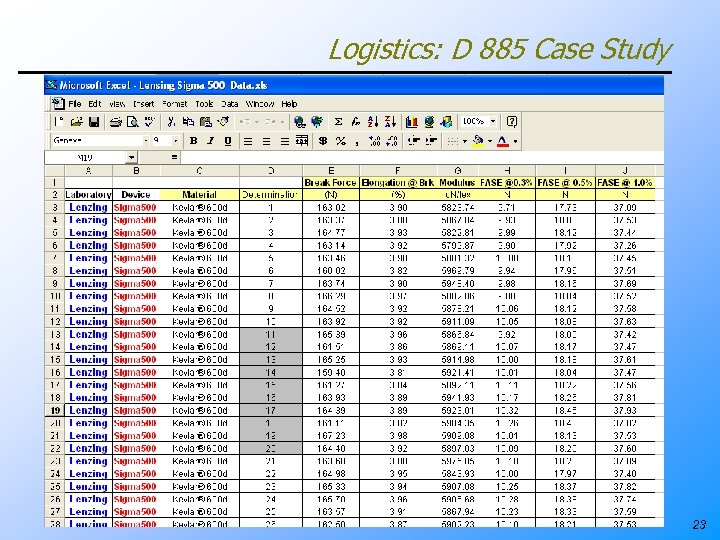The height and width of the screenshot is (540, 720).
Task: Click the Web Toolbar icon
Action: click(317, 122)
